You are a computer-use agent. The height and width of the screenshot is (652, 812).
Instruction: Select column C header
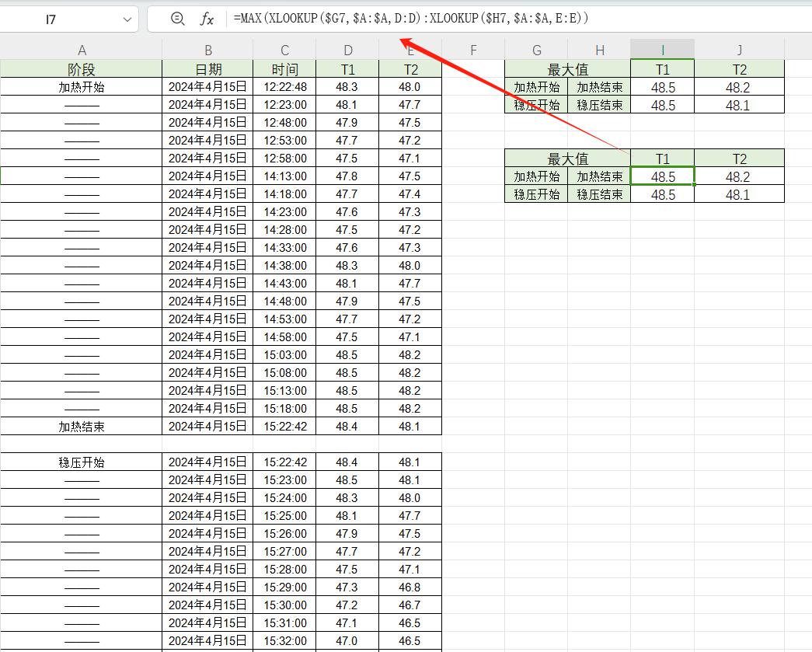tap(285, 51)
